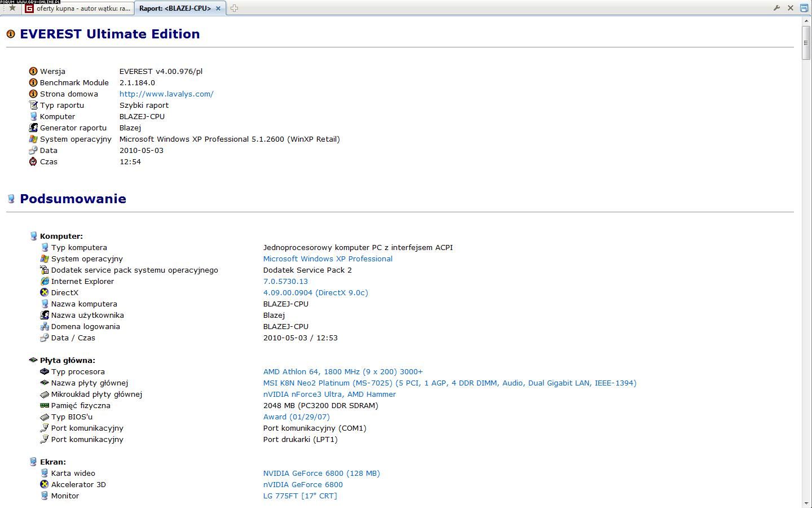Click the port icon on the COM1 row
This screenshot has width=812, height=508.
coord(45,428)
